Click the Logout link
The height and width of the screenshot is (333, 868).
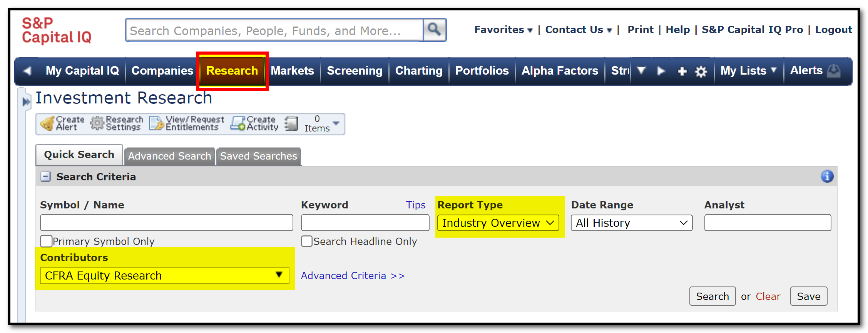pyautogui.click(x=834, y=30)
